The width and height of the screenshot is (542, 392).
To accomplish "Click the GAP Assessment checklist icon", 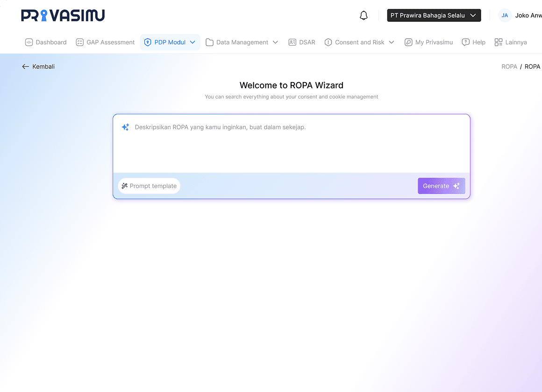I will point(80,42).
